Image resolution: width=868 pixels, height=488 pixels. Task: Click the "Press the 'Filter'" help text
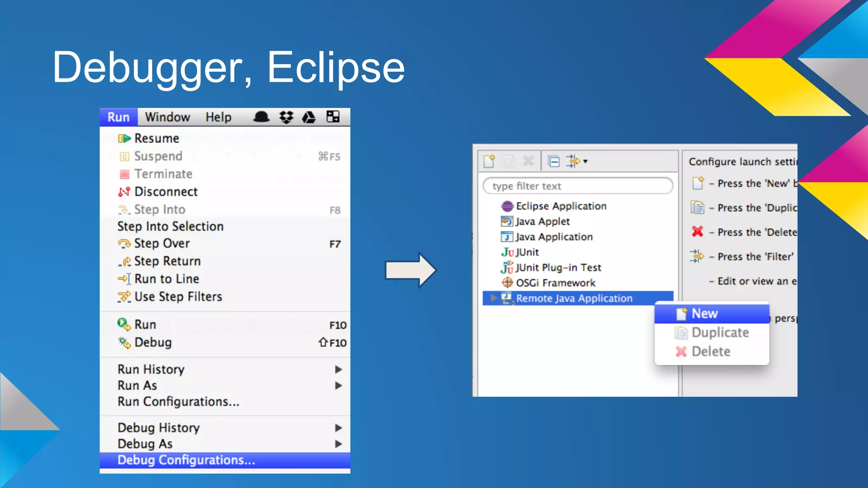pyautogui.click(x=756, y=257)
